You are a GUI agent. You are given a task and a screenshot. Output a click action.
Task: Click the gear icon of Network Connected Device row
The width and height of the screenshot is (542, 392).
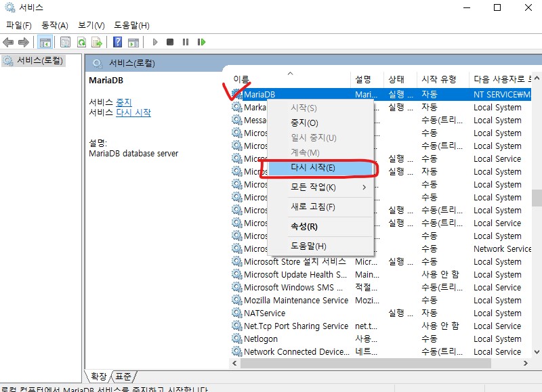tap(236, 351)
